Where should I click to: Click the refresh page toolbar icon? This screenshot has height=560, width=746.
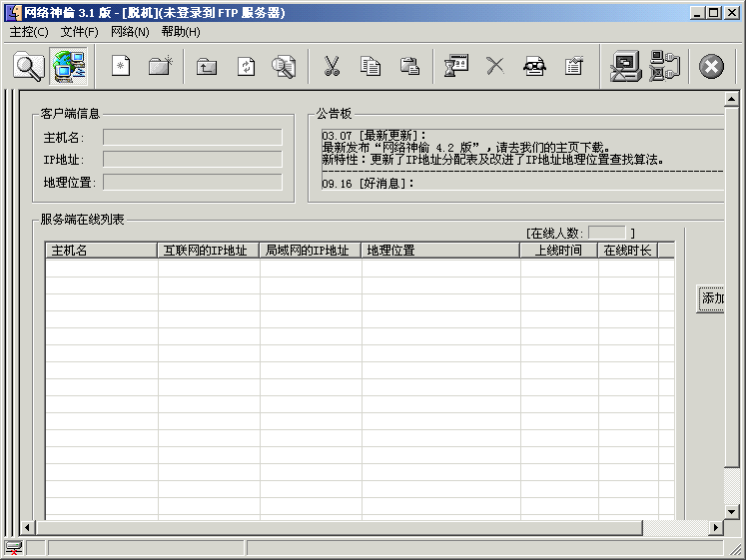tap(246, 67)
